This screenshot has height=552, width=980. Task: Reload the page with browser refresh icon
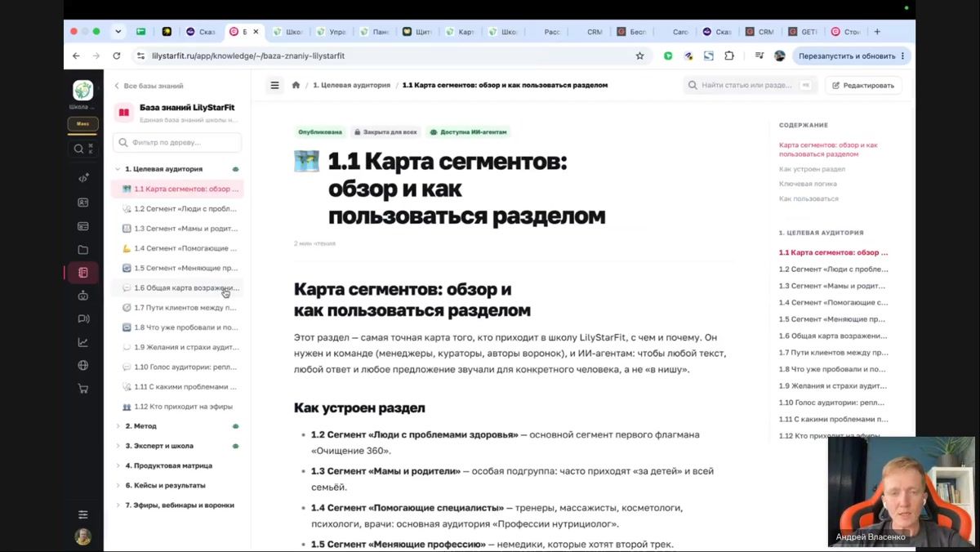[x=116, y=56]
